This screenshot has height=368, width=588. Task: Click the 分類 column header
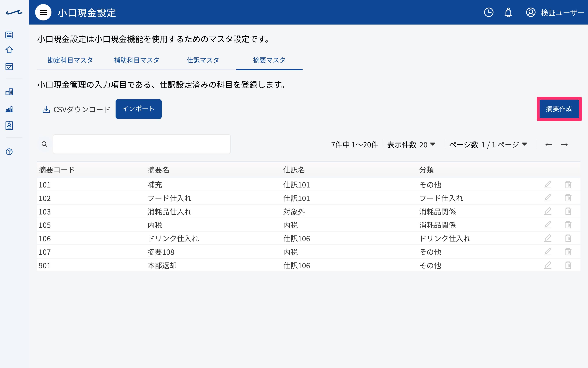click(x=427, y=170)
